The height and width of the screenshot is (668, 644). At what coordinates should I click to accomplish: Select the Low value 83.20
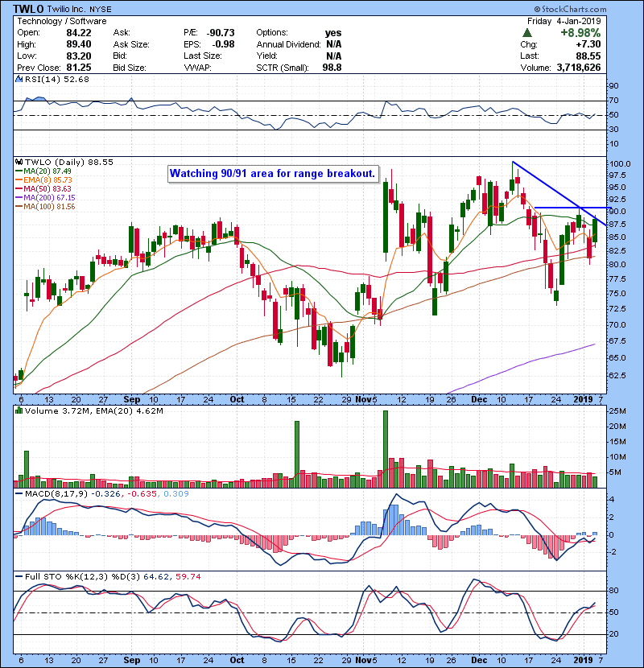pos(79,56)
